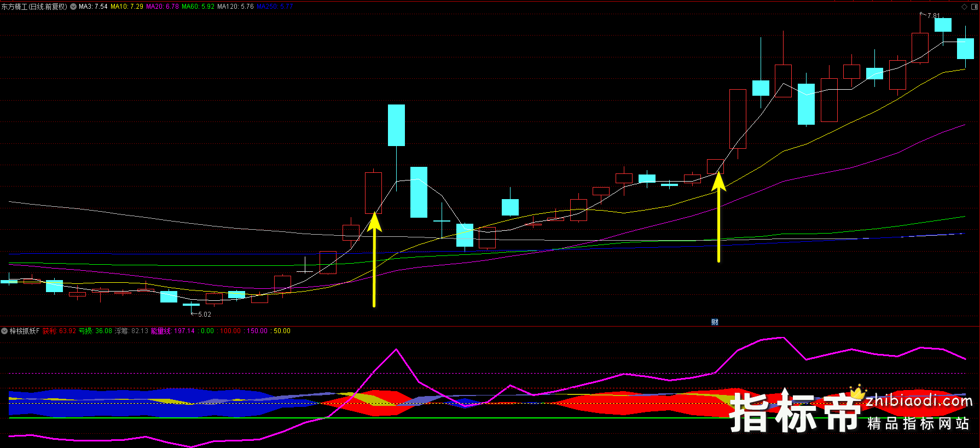This screenshot has width=980, height=448.
Task: Click the green MA60: 5.92 label
Action: [198, 7]
